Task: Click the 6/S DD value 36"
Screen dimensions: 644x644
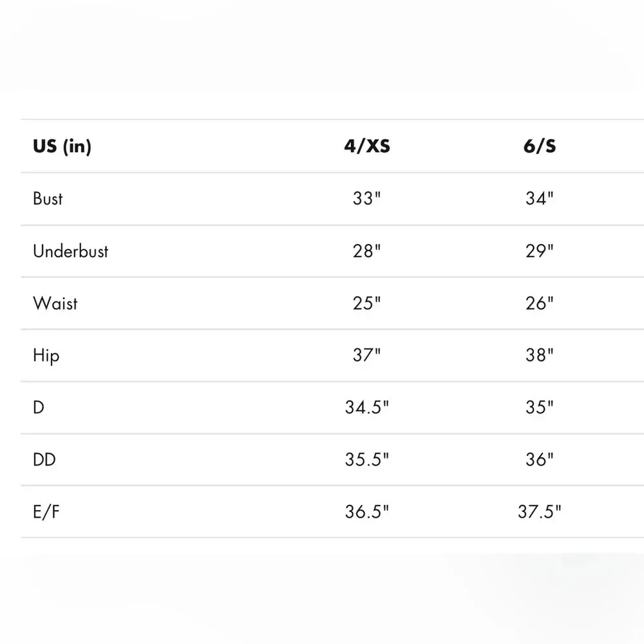Action: pyautogui.click(x=539, y=459)
